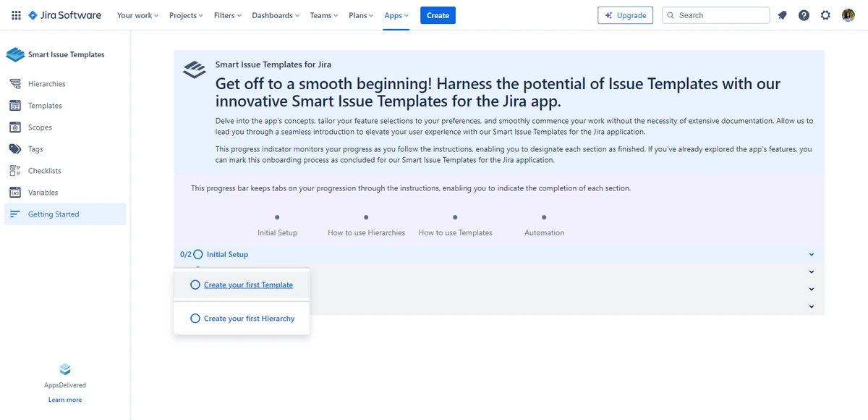Toggle the Initial Setup completion circle
Screen dimensions: 868x420
click(x=198, y=254)
